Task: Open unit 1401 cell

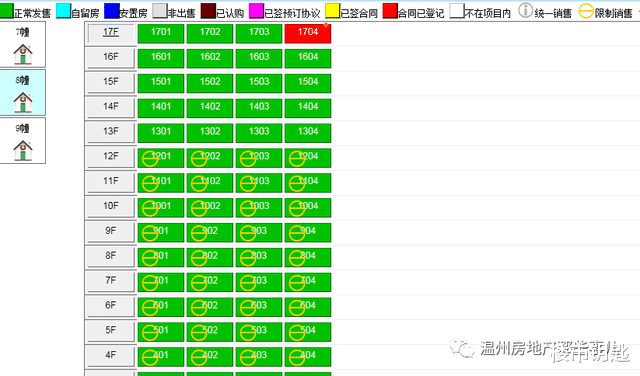Action: pos(161,108)
